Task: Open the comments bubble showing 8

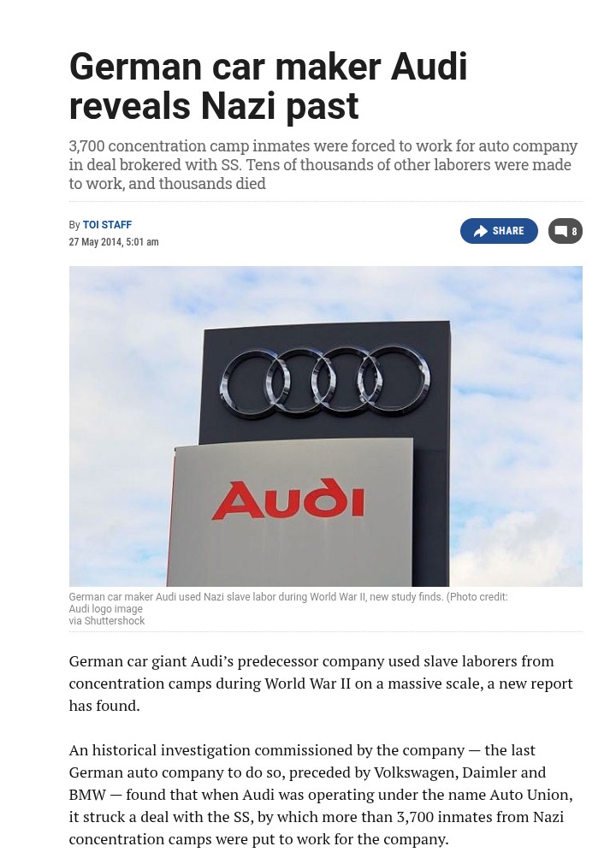Action: click(x=566, y=231)
